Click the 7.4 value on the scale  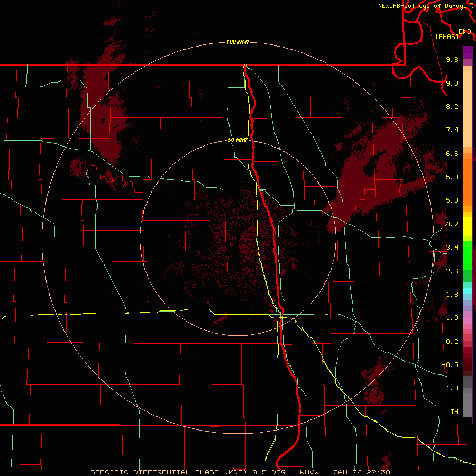click(x=452, y=130)
